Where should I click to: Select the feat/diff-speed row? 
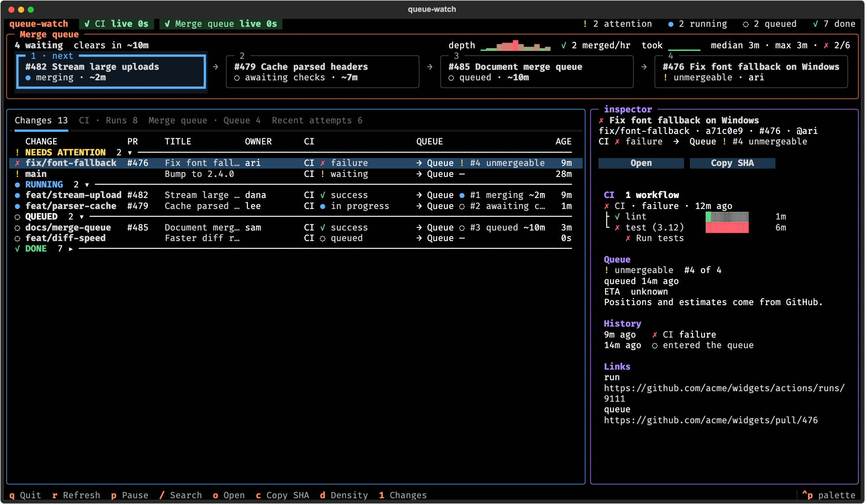296,238
